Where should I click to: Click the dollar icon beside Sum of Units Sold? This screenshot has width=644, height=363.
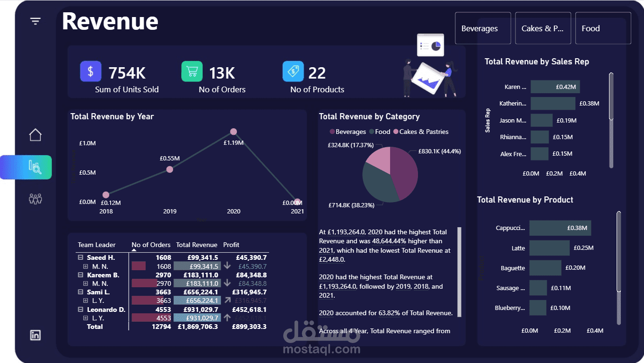[90, 71]
